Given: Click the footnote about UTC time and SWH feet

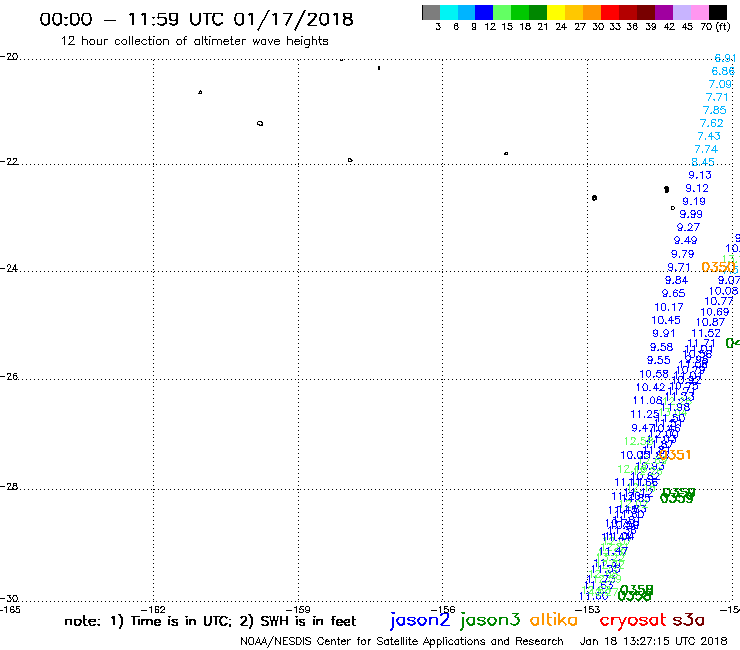Looking at the screenshot, I should pyautogui.click(x=210, y=621).
